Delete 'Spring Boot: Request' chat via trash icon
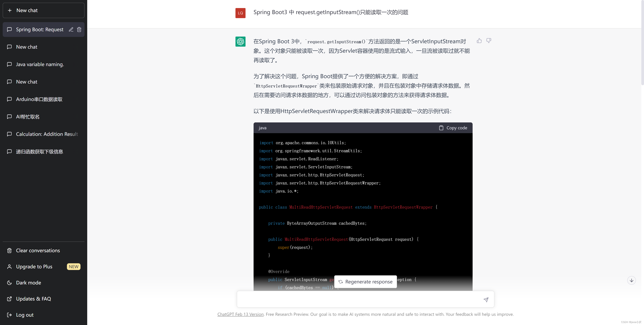 (79, 30)
